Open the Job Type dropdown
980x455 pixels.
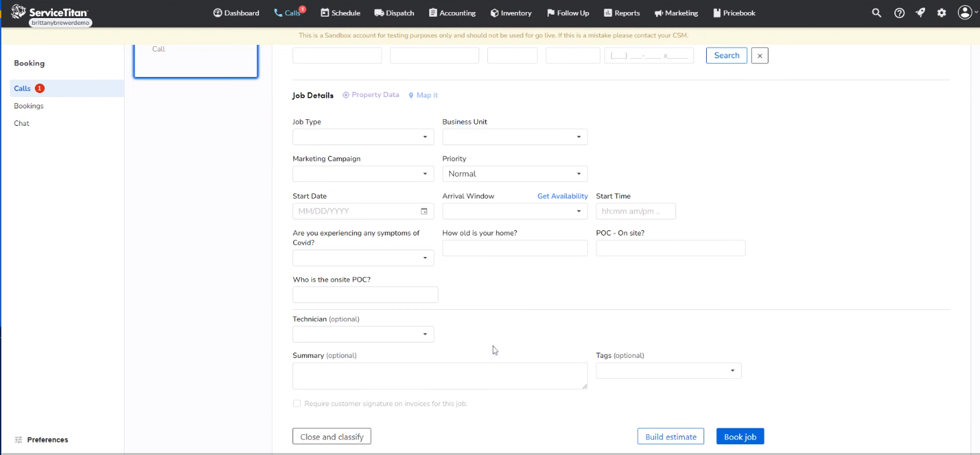[x=363, y=136]
